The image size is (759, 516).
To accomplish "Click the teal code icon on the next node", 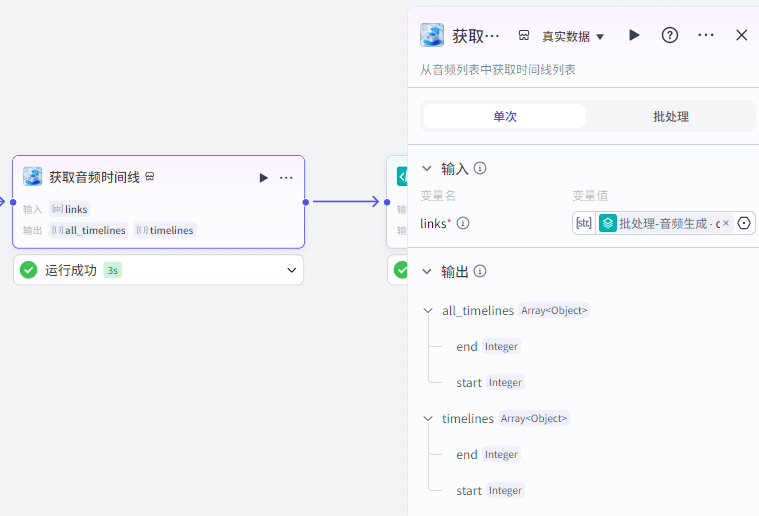I will [x=402, y=176].
